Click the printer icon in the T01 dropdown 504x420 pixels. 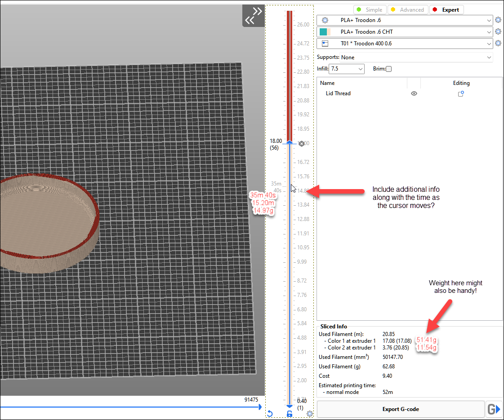tap(325, 44)
